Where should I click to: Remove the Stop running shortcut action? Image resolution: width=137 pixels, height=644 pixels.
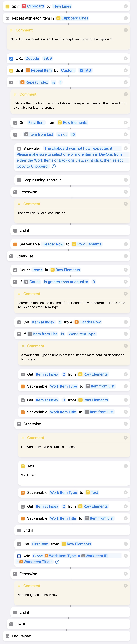pos(125,180)
